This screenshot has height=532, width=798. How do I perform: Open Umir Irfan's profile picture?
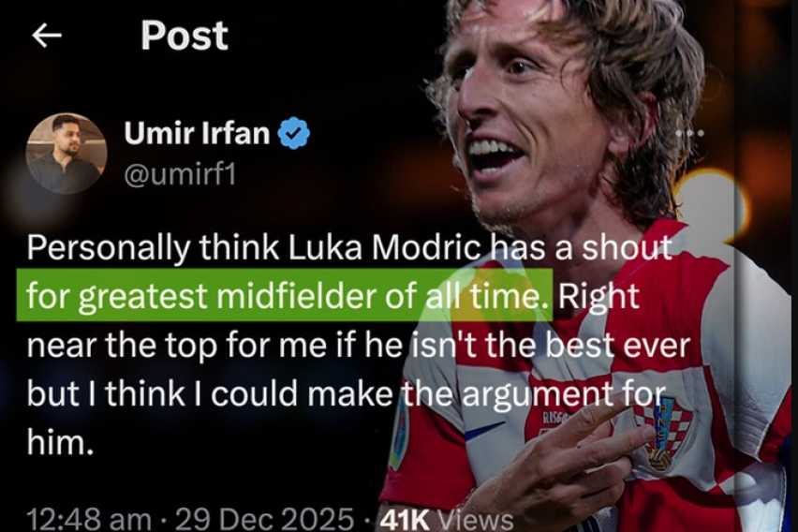click(66, 154)
